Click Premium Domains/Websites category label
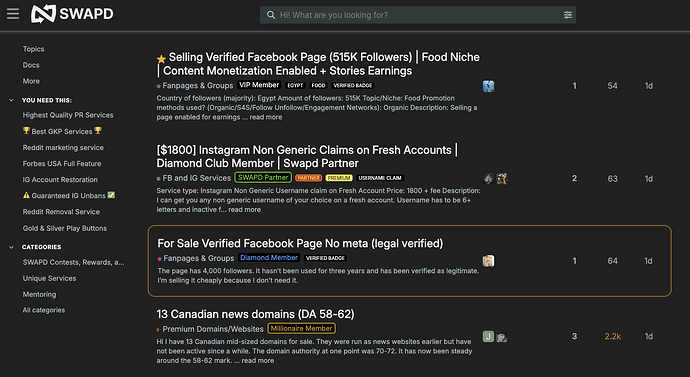This screenshot has height=377, width=690. point(210,329)
